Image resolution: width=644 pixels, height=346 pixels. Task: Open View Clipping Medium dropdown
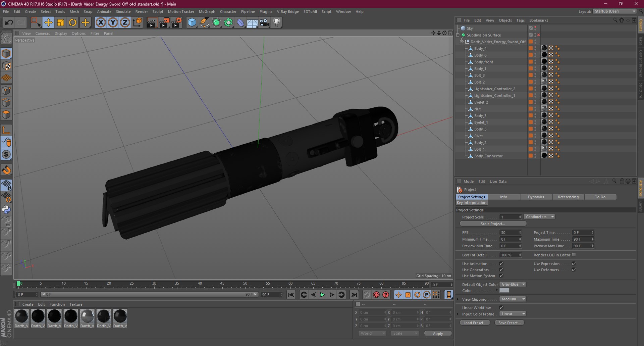513,299
